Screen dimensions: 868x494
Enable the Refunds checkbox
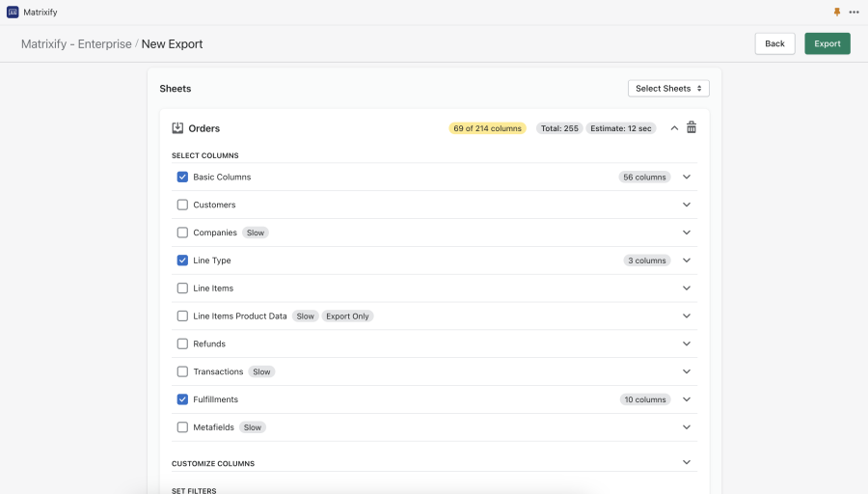(182, 343)
